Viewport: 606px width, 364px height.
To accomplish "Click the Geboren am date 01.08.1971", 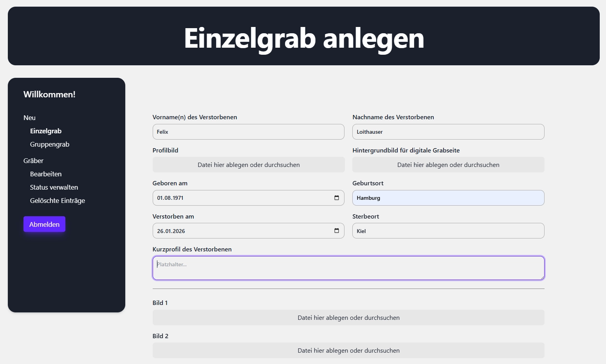I will coord(170,198).
